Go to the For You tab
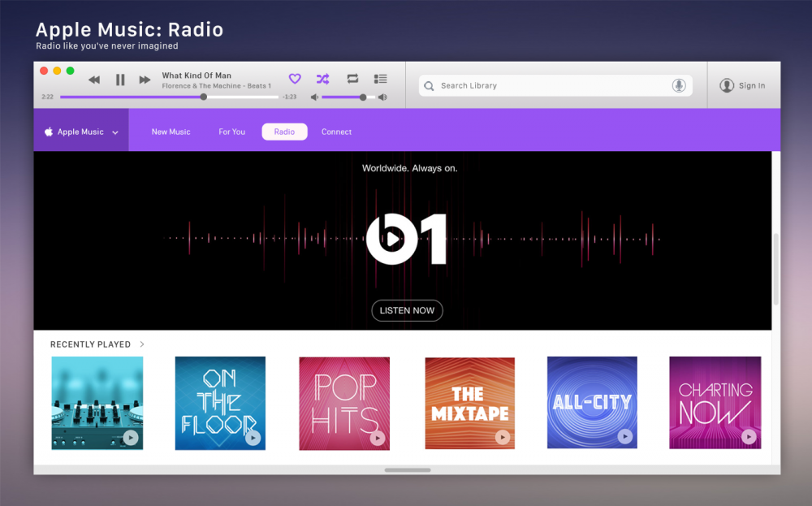 point(231,132)
